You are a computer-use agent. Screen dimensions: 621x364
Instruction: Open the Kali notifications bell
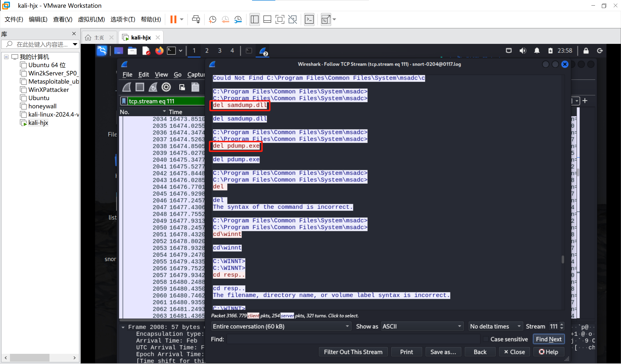[537, 51]
